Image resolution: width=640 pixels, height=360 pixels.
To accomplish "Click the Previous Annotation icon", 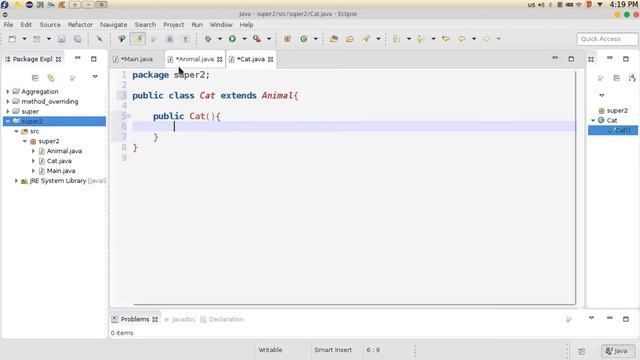I will 420,39.
